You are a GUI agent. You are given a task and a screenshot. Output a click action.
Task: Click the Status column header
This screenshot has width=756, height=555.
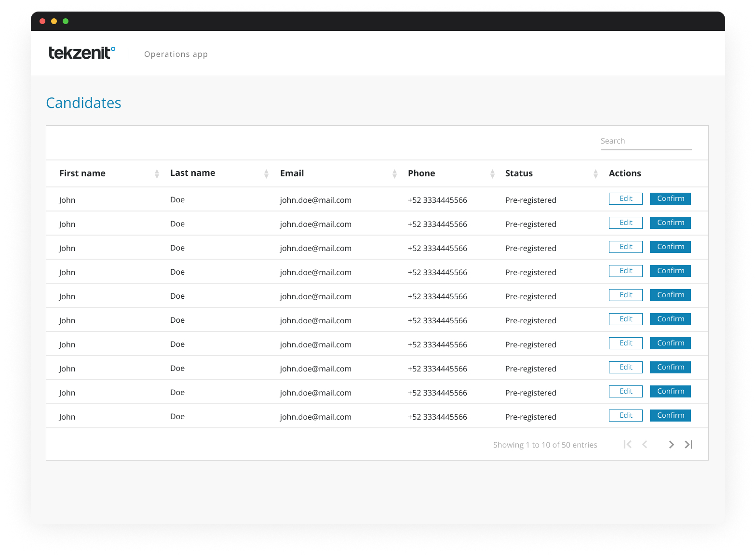pos(519,173)
